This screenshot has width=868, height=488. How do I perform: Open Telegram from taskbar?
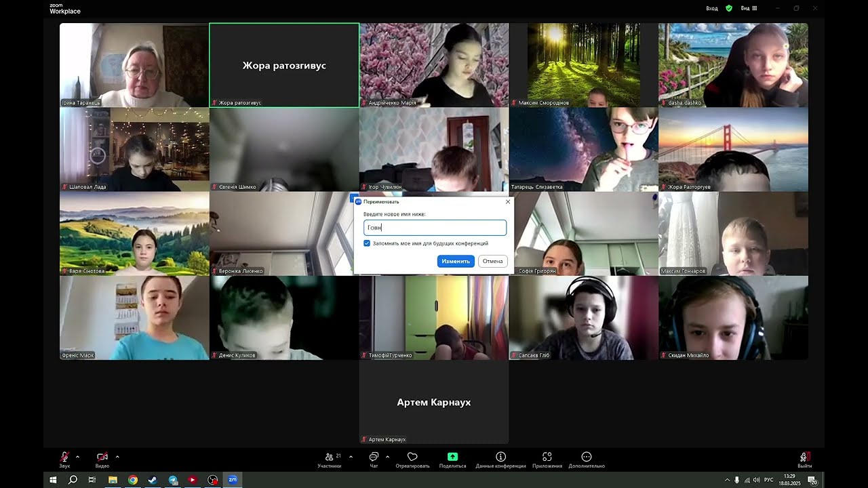click(173, 480)
